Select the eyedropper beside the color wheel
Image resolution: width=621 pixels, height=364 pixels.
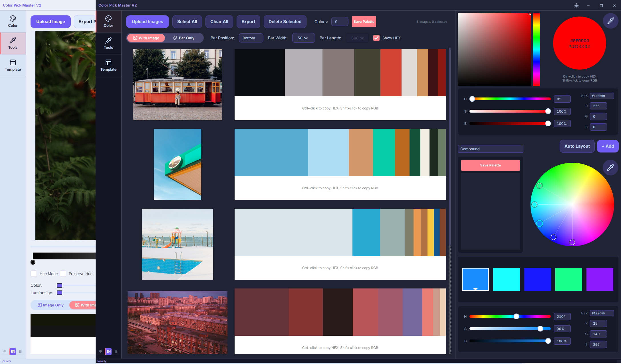pyautogui.click(x=611, y=168)
